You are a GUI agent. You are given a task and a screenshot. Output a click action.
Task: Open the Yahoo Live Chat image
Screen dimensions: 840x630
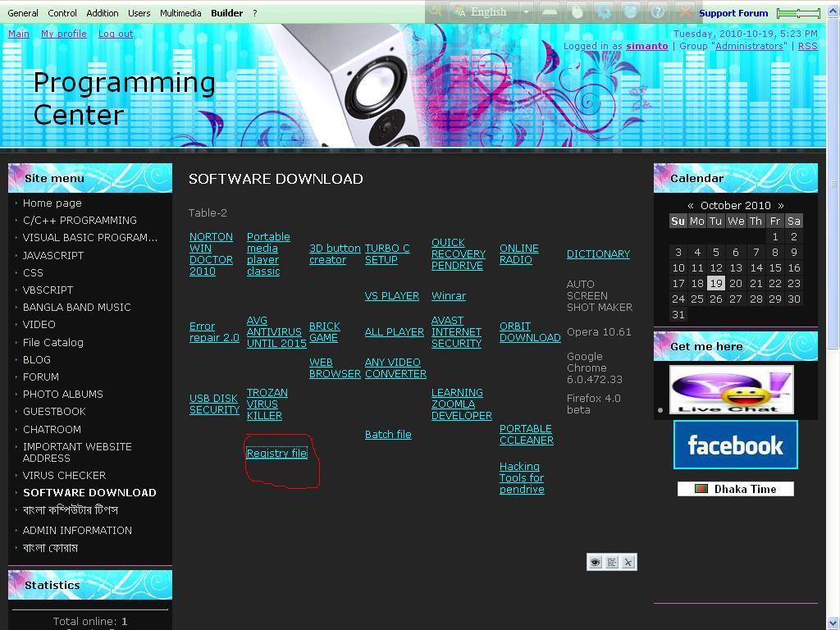click(x=731, y=390)
